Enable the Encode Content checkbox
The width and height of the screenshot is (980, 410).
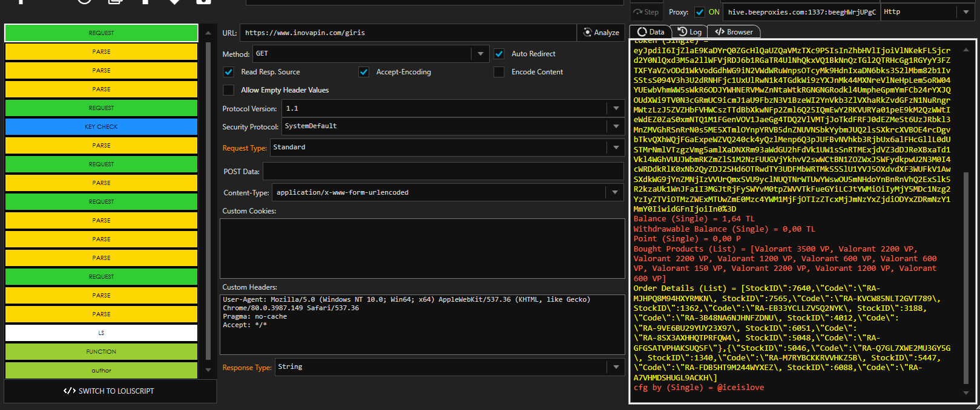[499, 72]
